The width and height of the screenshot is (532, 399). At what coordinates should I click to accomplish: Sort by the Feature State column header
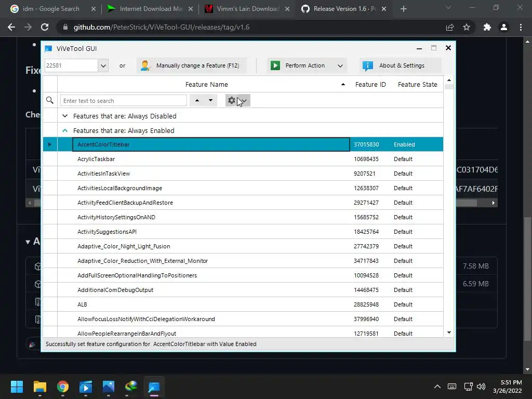click(417, 85)
